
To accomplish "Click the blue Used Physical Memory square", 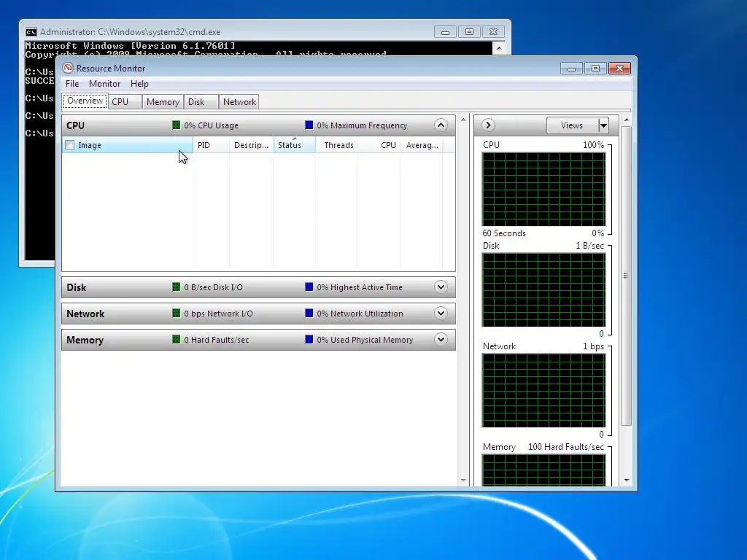I will tap(309, 340).
